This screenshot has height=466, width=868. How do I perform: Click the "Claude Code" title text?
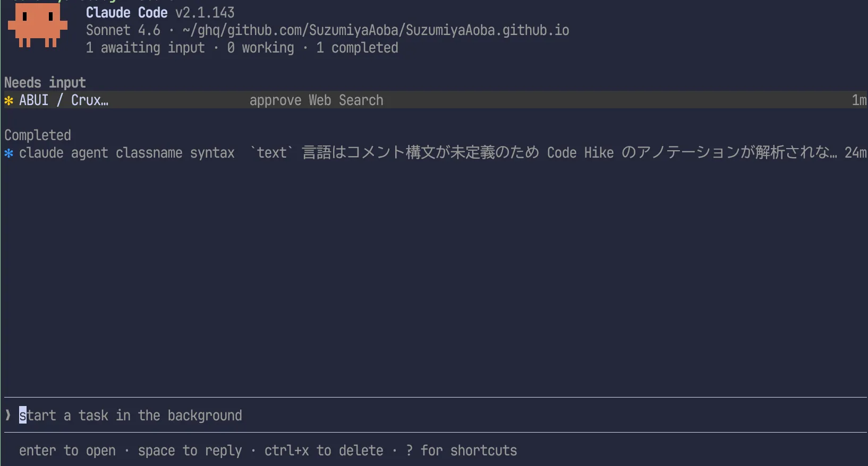[126, 13]
